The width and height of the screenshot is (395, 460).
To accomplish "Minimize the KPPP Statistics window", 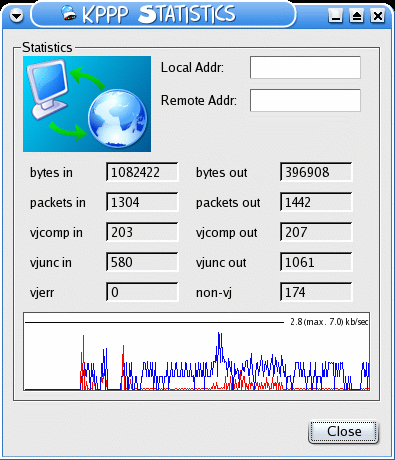I will pos(335,16).
